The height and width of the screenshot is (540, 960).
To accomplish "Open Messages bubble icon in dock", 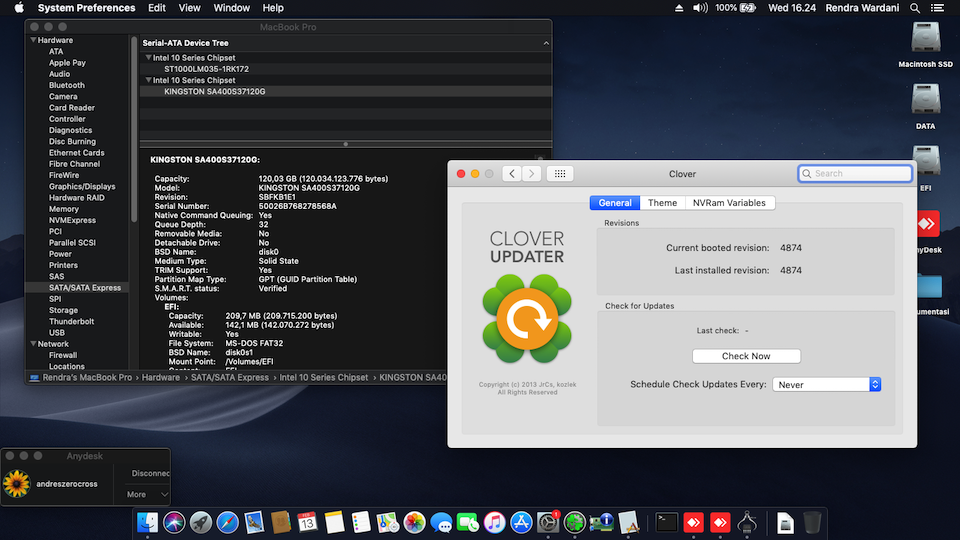I will (441, 522).
